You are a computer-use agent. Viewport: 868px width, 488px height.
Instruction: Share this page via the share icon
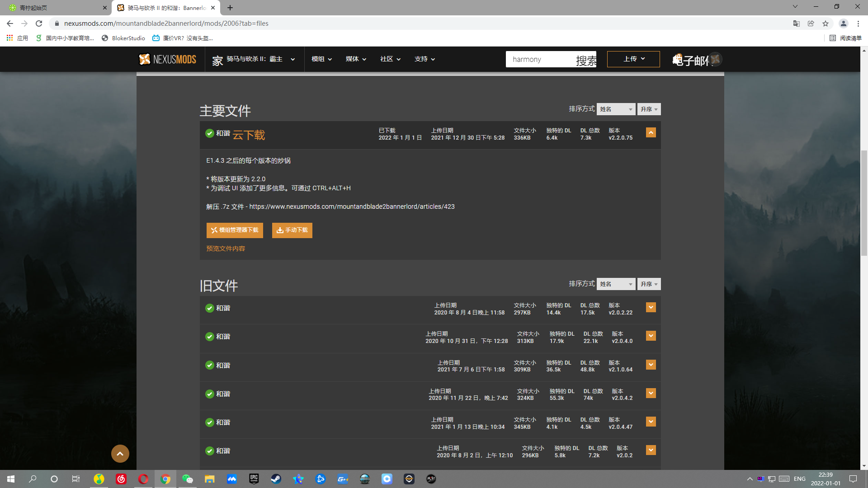coord(811,23)
